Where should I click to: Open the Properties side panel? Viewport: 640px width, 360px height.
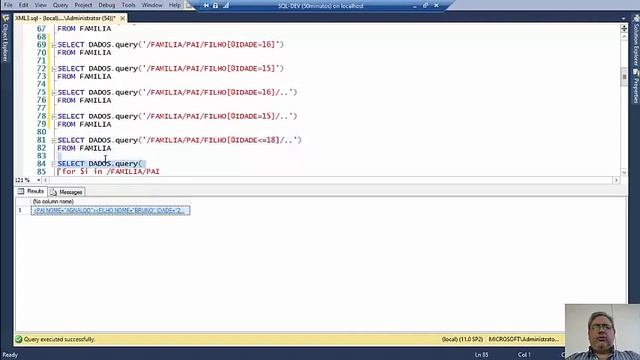click(x=636, y=86)
